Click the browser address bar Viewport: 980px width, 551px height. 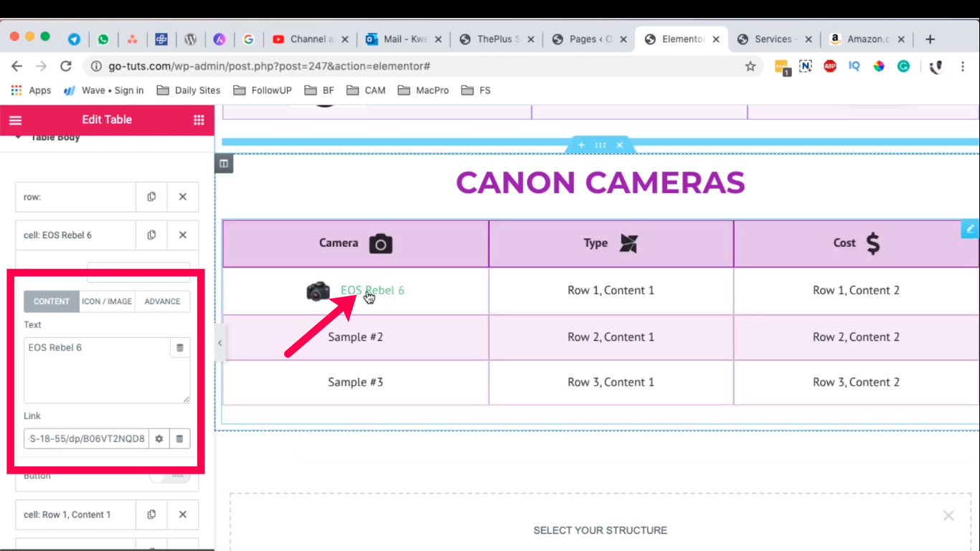coord(423,66)
